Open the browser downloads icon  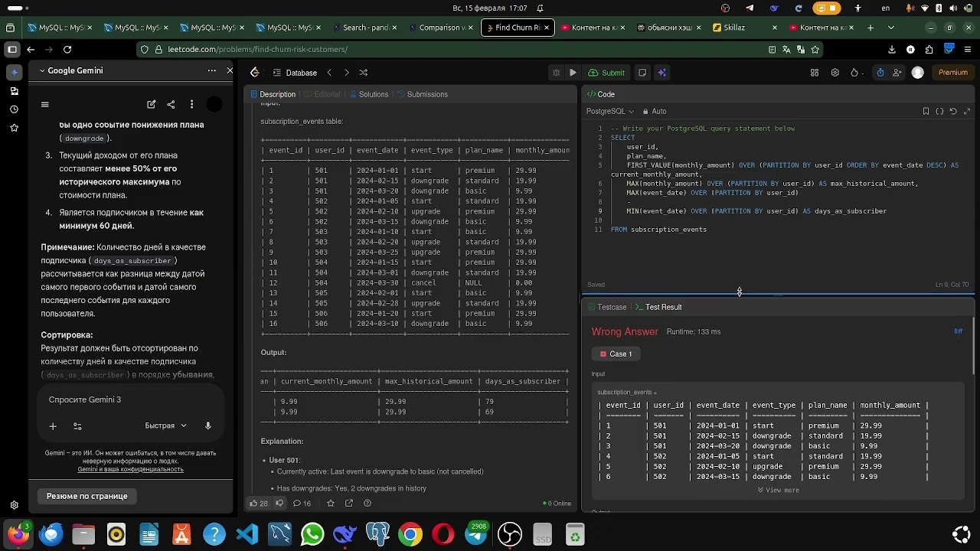(892, 49)
